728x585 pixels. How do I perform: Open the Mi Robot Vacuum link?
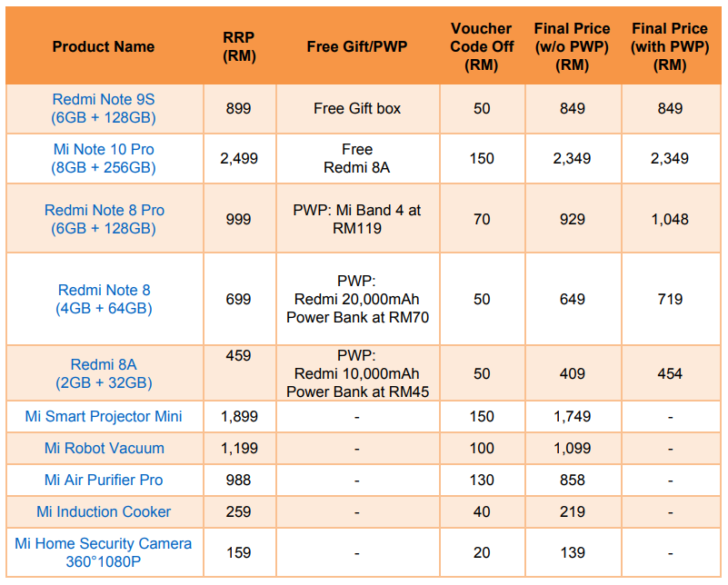104,448
